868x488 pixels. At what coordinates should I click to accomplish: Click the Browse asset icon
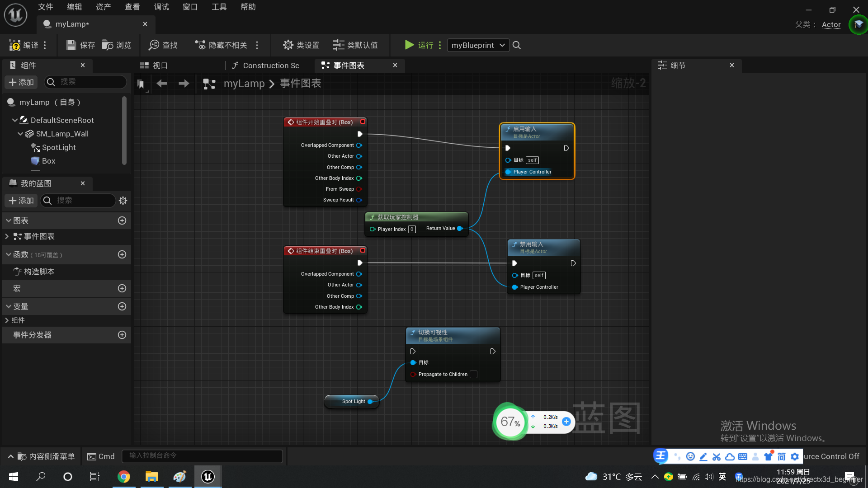[108, 45]
